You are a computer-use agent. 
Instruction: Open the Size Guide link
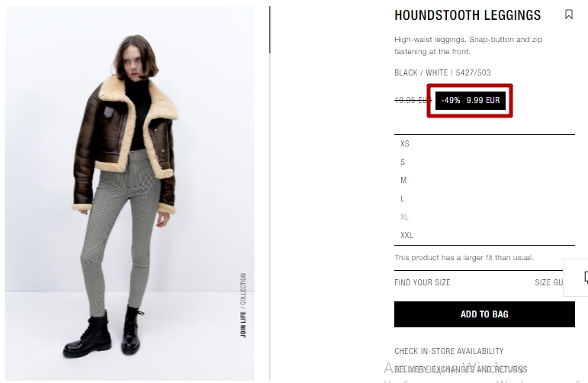[549, 282]
